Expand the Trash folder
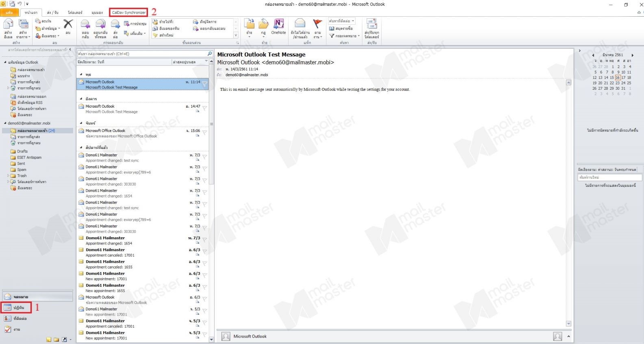The image size is (644, 344). [8, 176]
